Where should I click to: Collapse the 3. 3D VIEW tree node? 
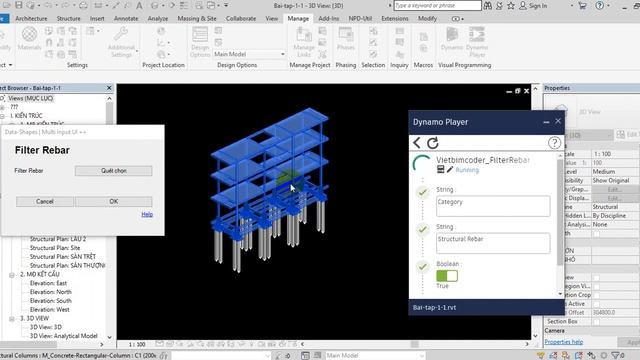click(x=12, y=318)
